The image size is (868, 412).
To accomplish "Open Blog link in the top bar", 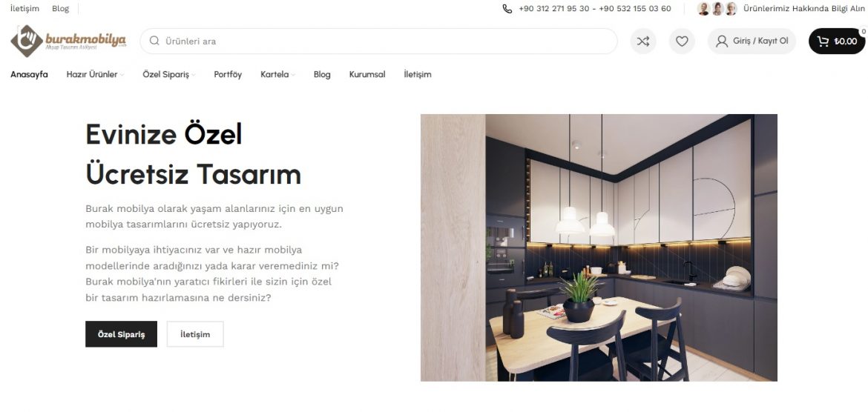I will (60, 8).
